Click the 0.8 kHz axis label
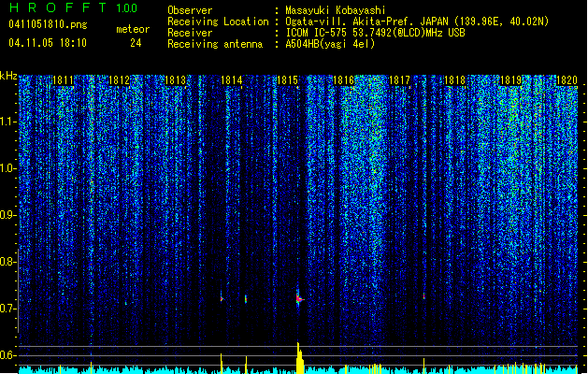Image resolution: width=588 pixels, height=374 pixels. tap(8, 262)
